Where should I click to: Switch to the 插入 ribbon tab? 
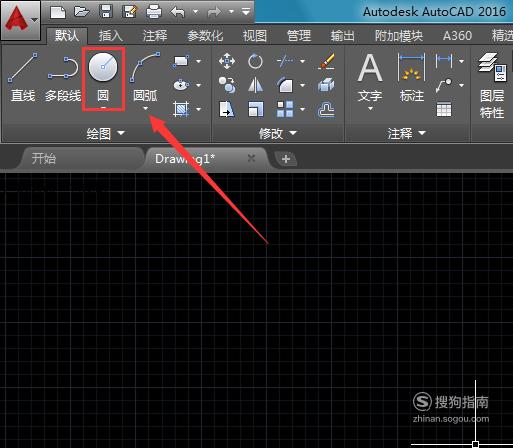(110, 35)
